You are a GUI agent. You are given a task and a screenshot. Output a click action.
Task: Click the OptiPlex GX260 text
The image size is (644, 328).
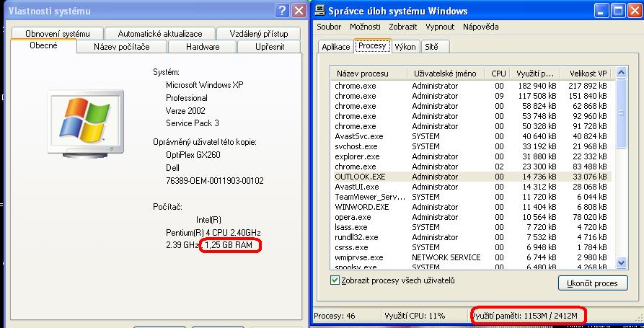193,155
